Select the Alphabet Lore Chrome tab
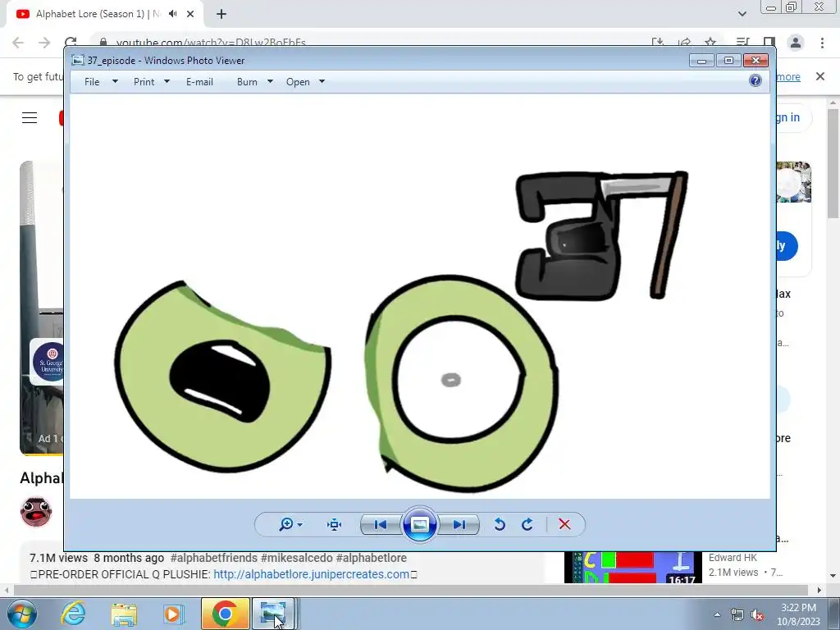Viewport: 840px width, 630px height. coord(104,14)
